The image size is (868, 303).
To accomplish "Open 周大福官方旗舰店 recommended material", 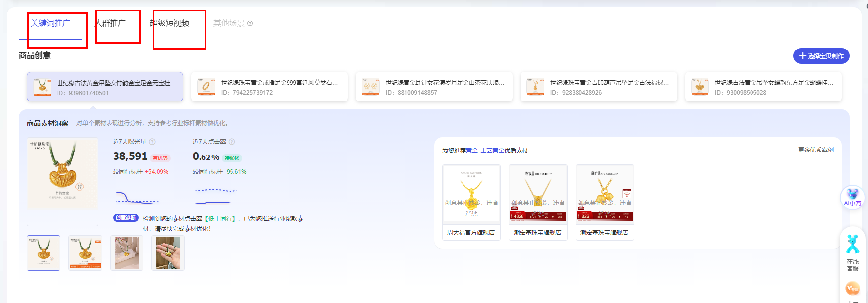I will pos(471,202).
